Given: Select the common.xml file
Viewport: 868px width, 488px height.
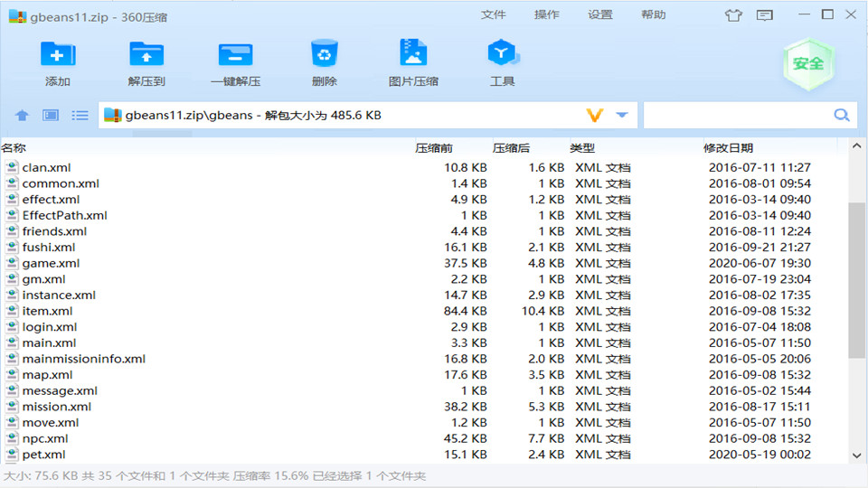Looking at the screenshot, I should (x=61, y=183).
